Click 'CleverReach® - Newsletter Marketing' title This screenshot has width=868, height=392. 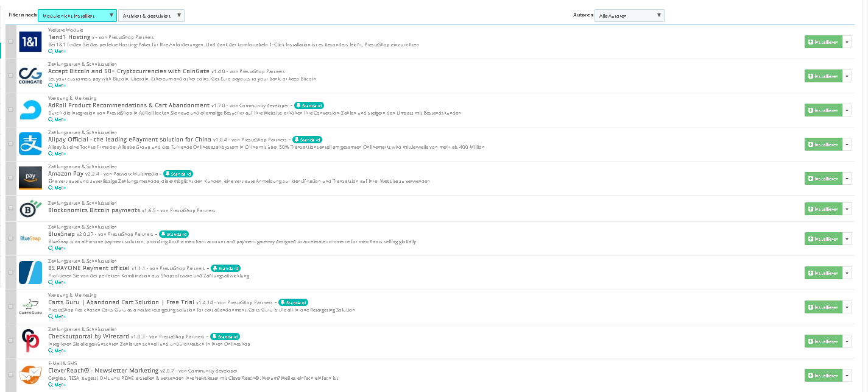tap(104, 371)
